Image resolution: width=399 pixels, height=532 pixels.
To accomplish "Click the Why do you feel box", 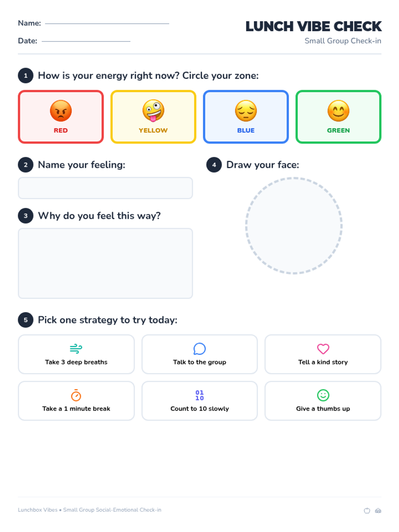I will (105, 263).
